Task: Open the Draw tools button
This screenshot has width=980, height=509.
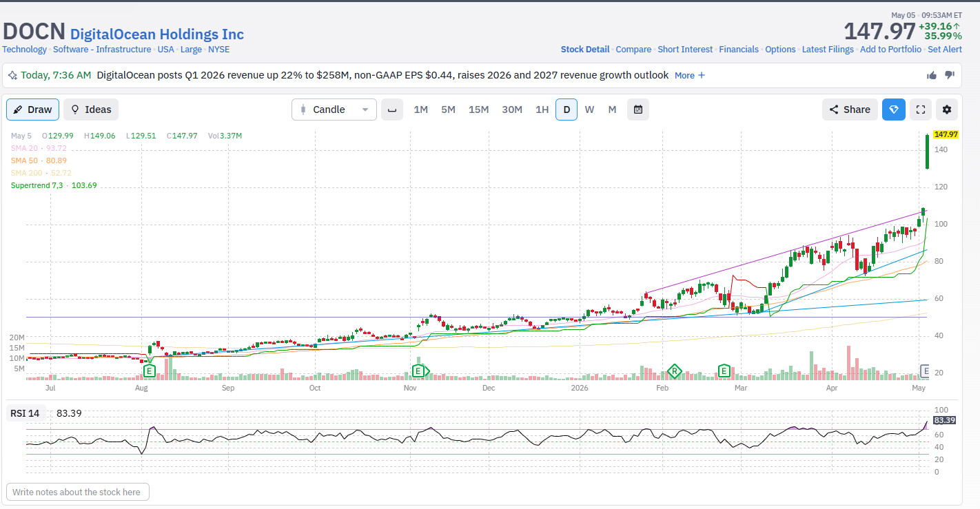Action: [32, 110]
